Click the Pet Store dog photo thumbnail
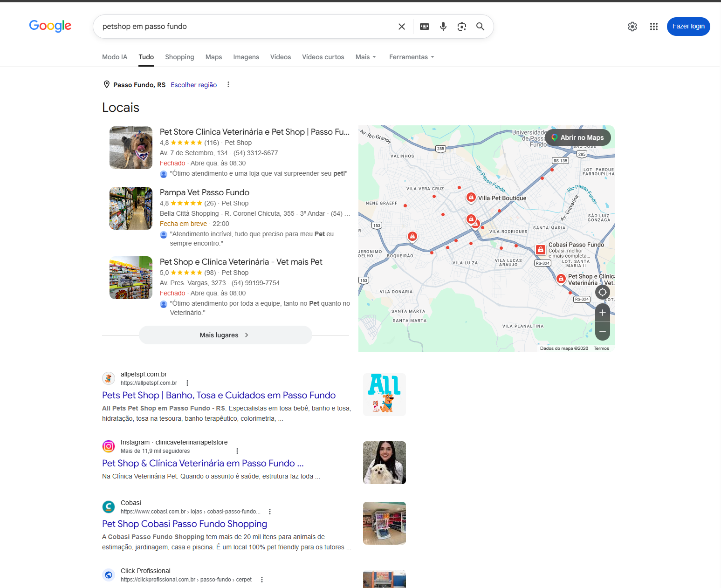721x588 pixels. coord(131,148)
